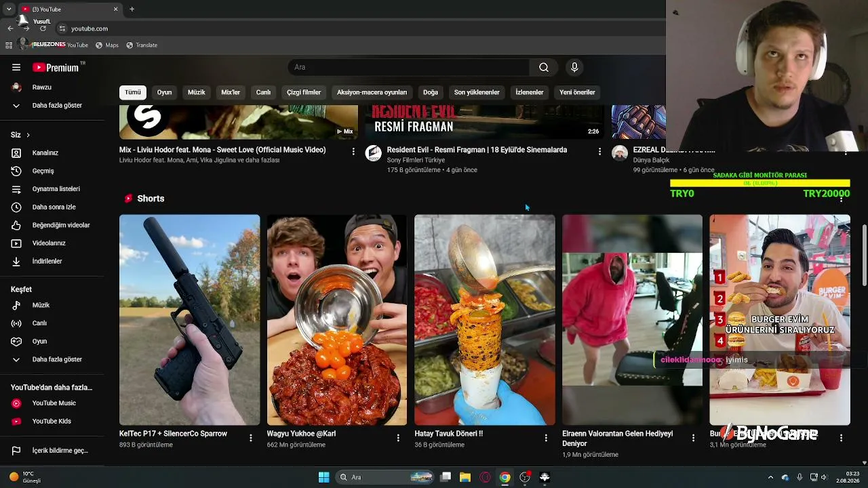Select the Mix'ler filter chip
Screen dimensions: 868x488
(x=231, y=92)
